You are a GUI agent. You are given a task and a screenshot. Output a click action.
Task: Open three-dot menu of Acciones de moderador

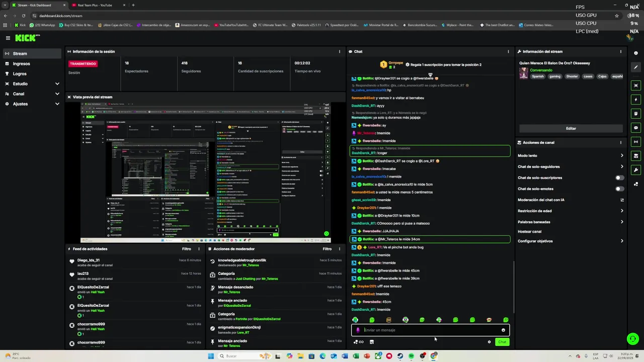(340, 249)
